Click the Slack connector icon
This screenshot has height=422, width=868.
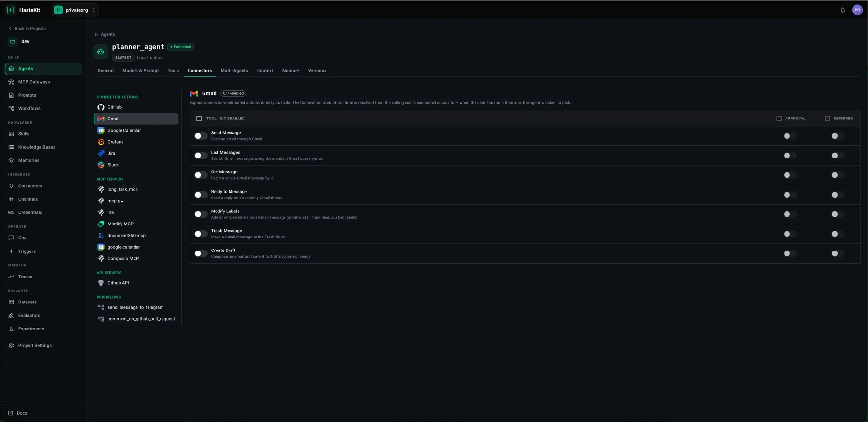pos(101,165)
